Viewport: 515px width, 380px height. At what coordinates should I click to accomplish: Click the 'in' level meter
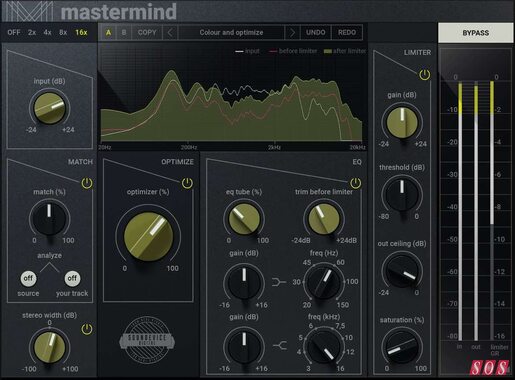point(460,211)
